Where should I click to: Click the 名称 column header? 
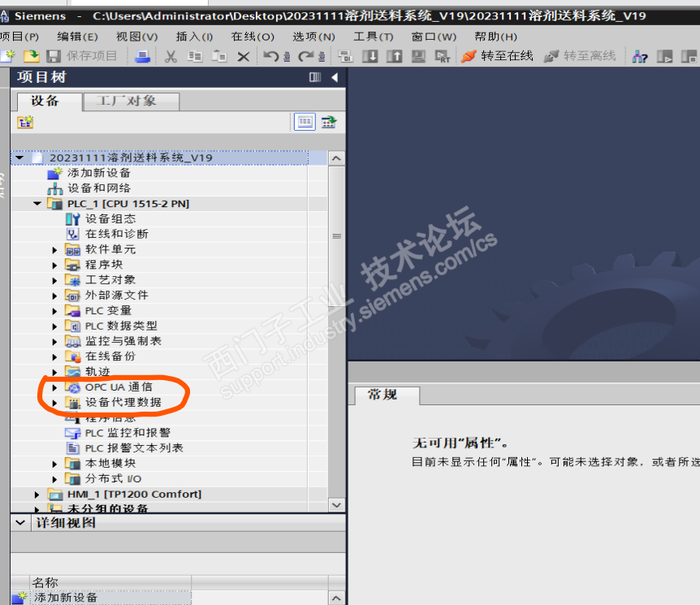point(110,582)
